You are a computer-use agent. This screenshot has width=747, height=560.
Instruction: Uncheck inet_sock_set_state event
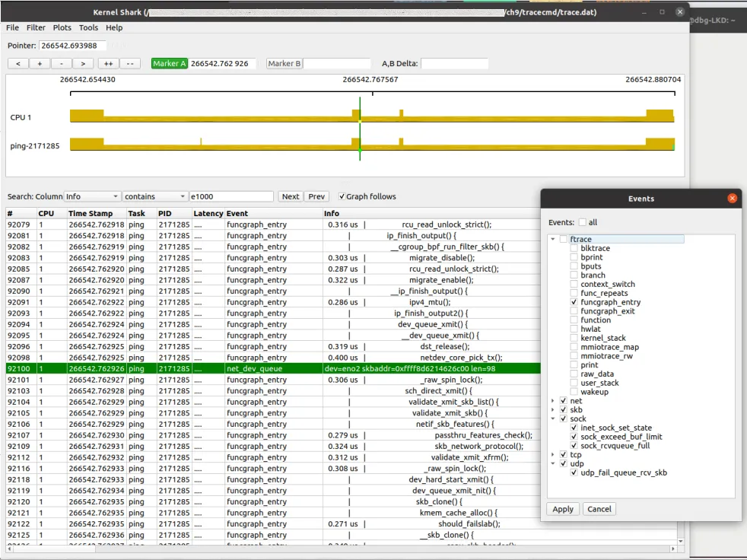pos(574,428)
